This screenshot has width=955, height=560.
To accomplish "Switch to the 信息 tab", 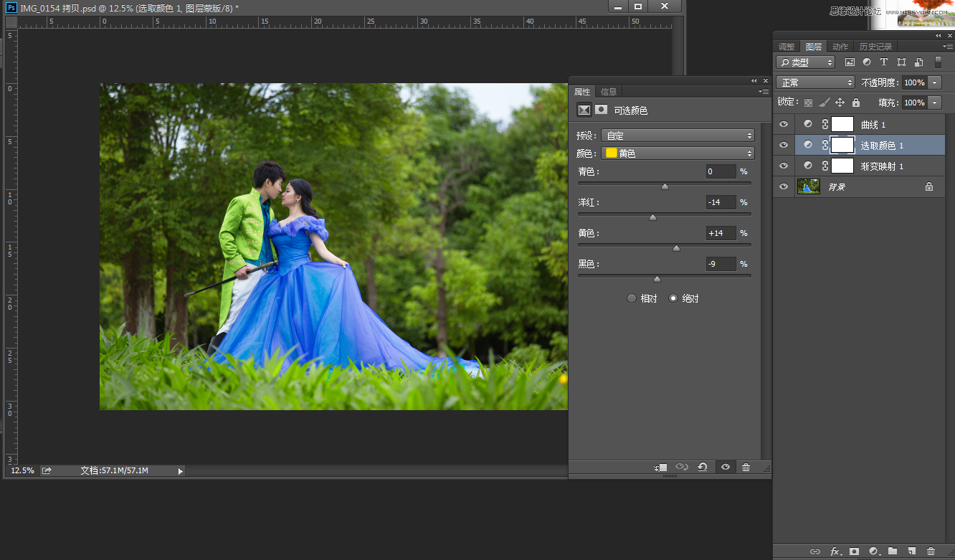I will pos(609,92).
